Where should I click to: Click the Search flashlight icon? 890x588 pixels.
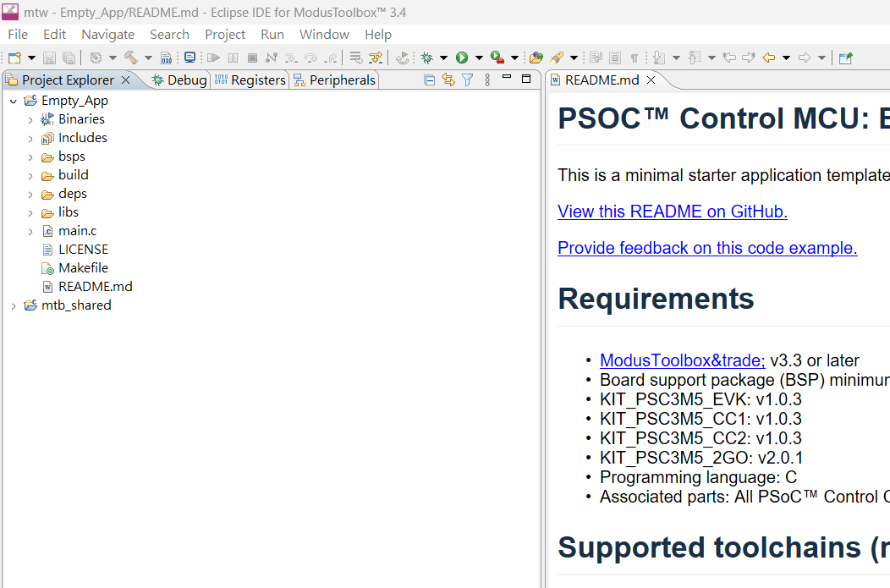(x=557, y=58)
